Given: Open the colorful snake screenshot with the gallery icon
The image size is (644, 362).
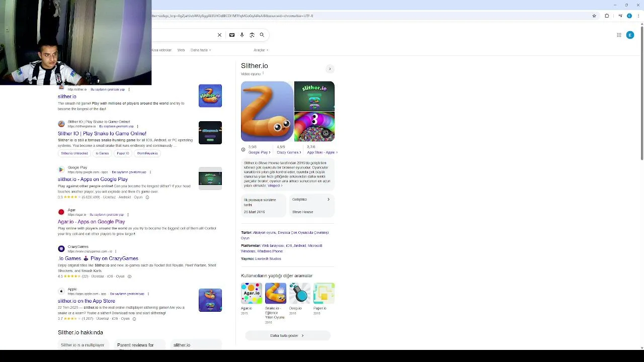Looking at the screenshot, I should tap(314, 127).
